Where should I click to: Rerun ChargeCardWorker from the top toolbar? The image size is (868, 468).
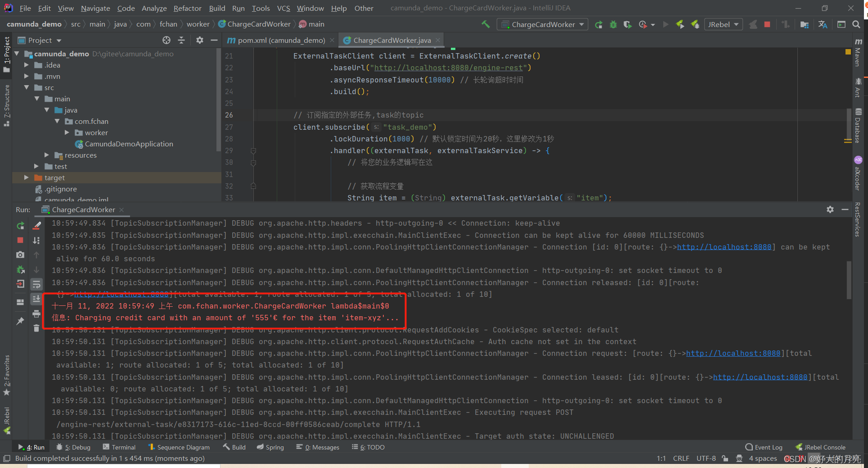coord(598,24)
